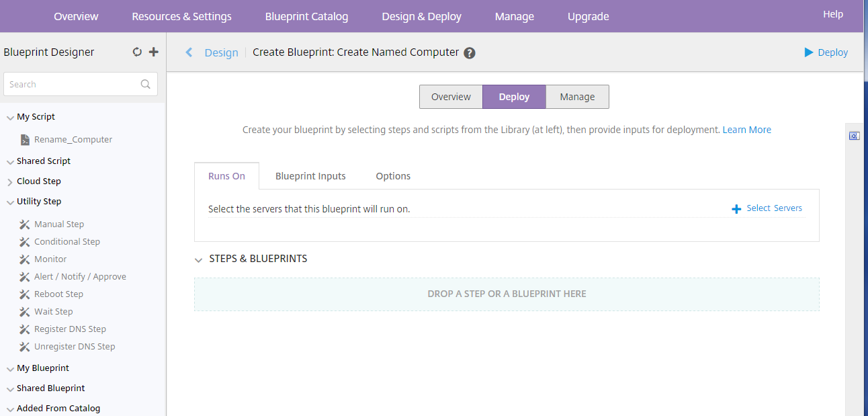Click the refresh icon in Blueprint Designer
The height and width of the screenshot is (416, 868).
[137, 52]
